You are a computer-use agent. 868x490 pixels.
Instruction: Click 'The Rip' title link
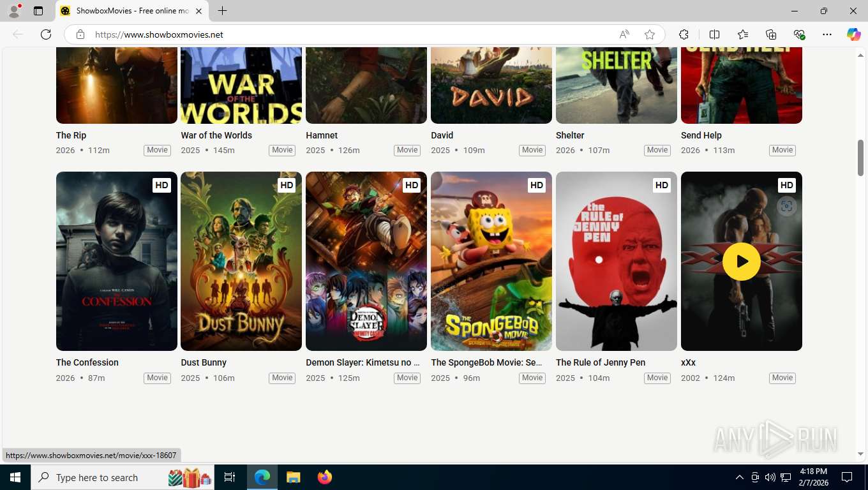pos(71,135)
